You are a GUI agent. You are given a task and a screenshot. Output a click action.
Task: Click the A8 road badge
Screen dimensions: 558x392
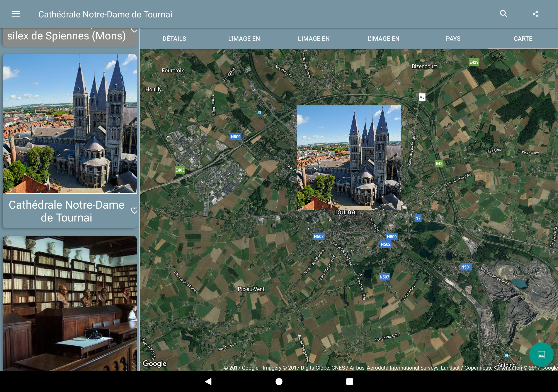(422, 97)
